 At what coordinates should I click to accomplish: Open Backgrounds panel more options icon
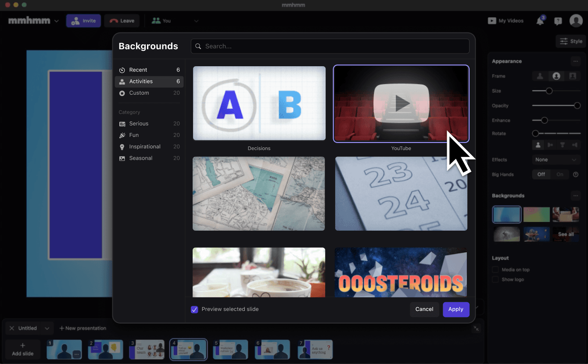click(x=576, y=196)
